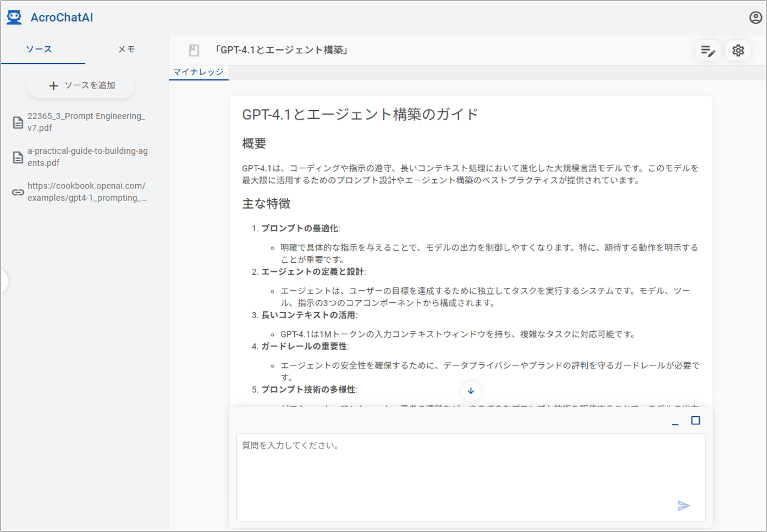Switch to the メモ tab
This screenshot has height=532, width=767.
coord(126,49)
